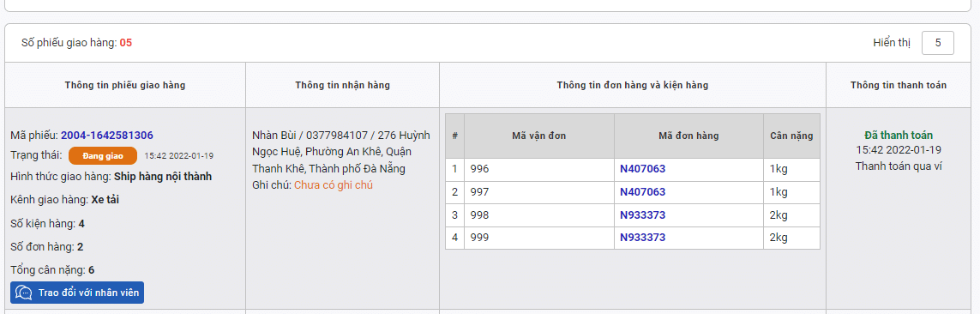Image resolution: width=980 pixels, height=314 pixels.
Task: Click the Thông tin nhận hàng header
Action: [342, 85]
